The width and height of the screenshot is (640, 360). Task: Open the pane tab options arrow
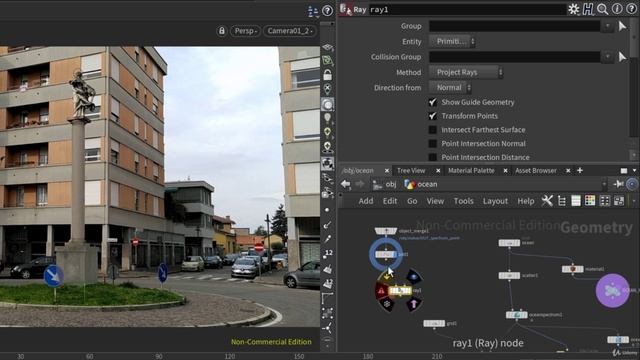pyautogui.click(x=634, y=171)
